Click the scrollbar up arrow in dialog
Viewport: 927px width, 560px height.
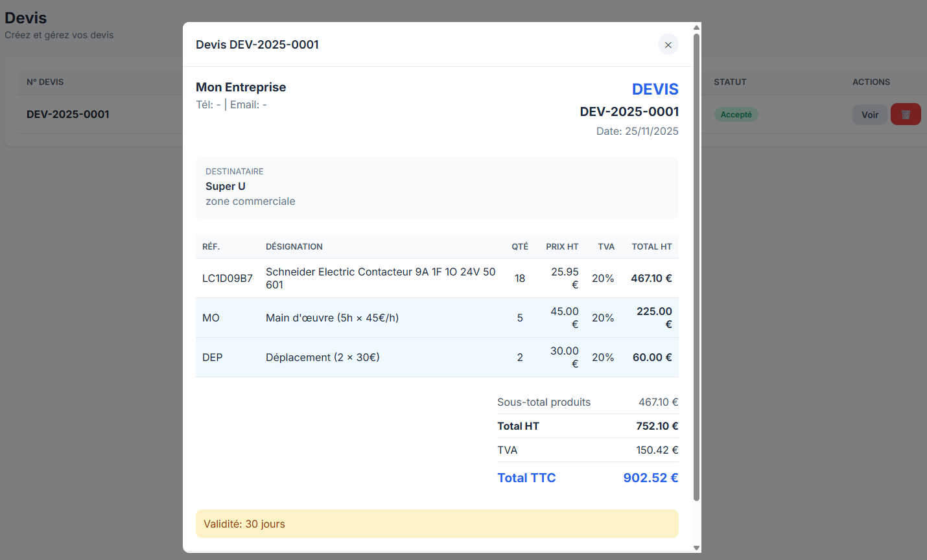point(696,28)
